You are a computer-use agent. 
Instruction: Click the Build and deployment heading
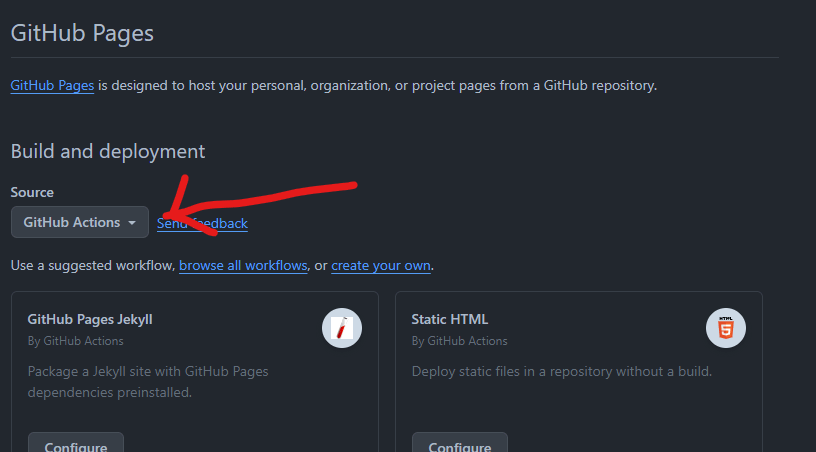point(108,151)
